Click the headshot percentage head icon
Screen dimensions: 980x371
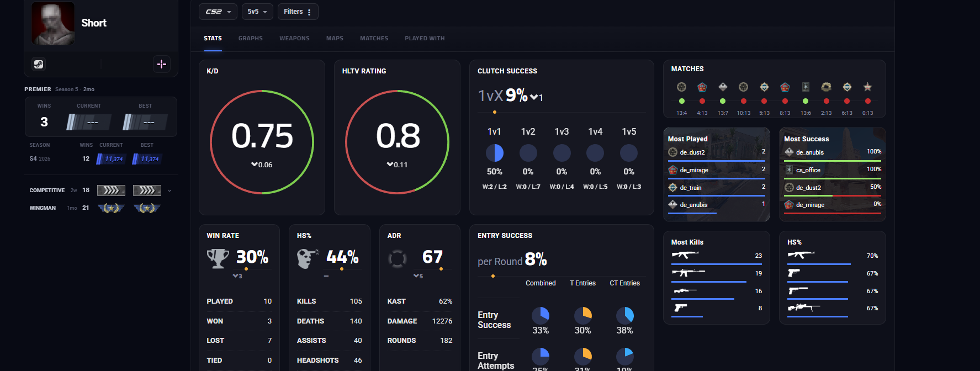coord(308,258)
